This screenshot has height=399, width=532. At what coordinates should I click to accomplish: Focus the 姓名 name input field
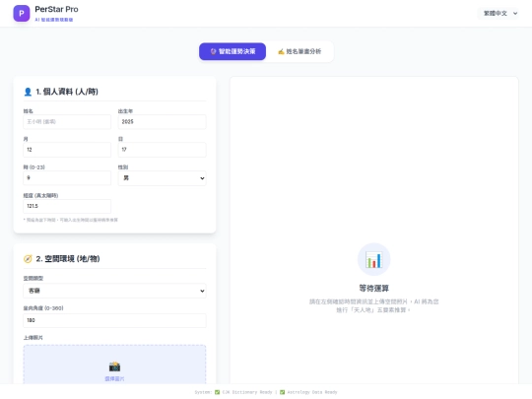point(67,122)
